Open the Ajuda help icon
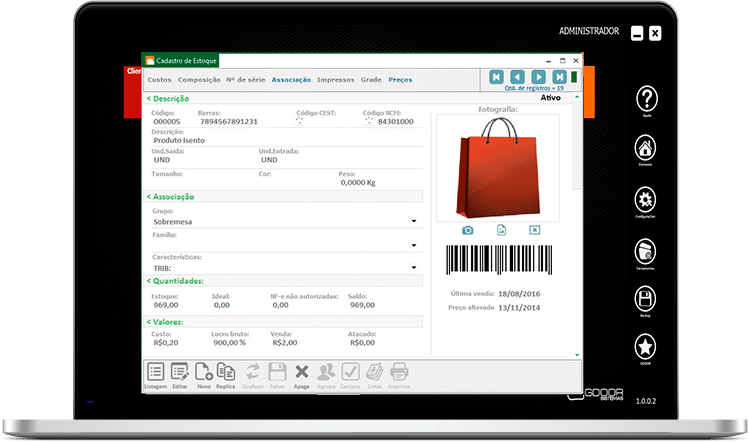Viewport: 749px width, 442px height. pos(647,99)
